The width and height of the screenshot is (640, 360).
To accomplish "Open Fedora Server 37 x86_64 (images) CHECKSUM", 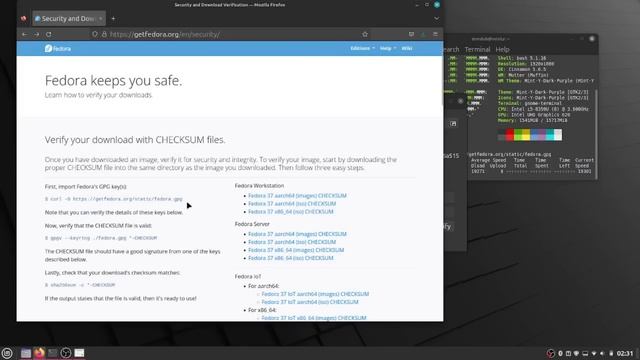I will [x=296, y=250].
